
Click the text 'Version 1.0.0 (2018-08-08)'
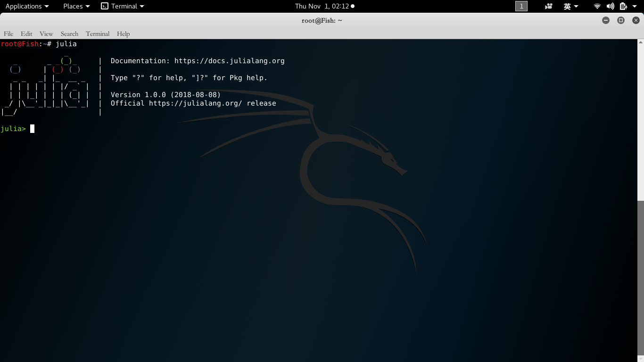coord(166,95)
